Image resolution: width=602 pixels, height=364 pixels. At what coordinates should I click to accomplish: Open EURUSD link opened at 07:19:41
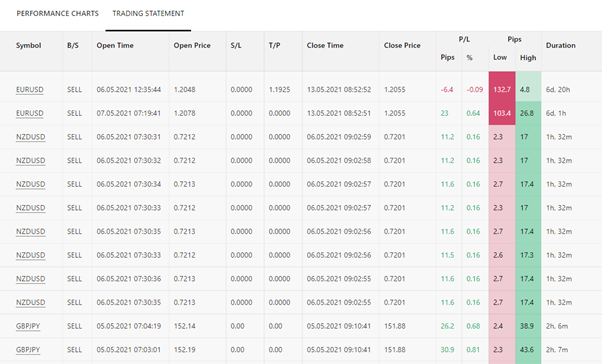pyautogui.click(x=30, y=113)
